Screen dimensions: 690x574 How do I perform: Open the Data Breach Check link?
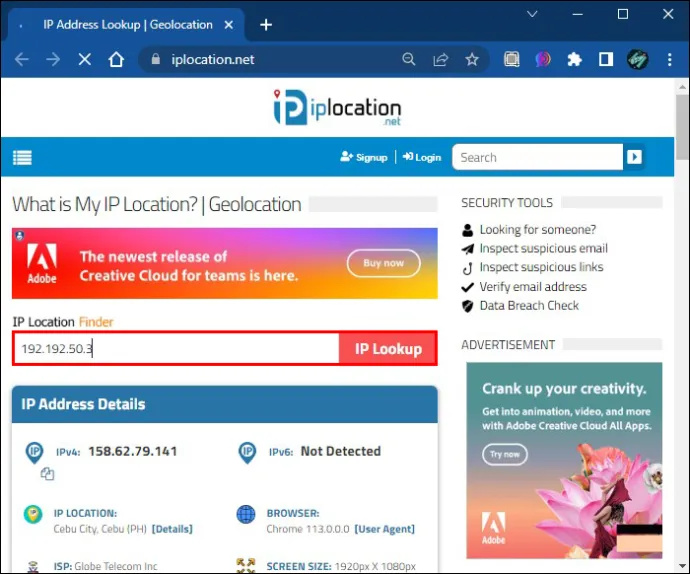529,305
